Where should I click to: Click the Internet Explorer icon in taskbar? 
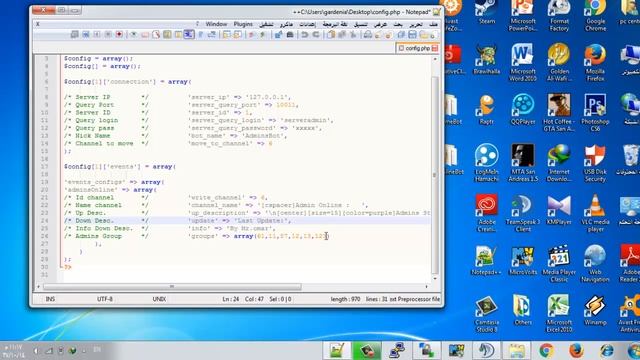(607, 350)
